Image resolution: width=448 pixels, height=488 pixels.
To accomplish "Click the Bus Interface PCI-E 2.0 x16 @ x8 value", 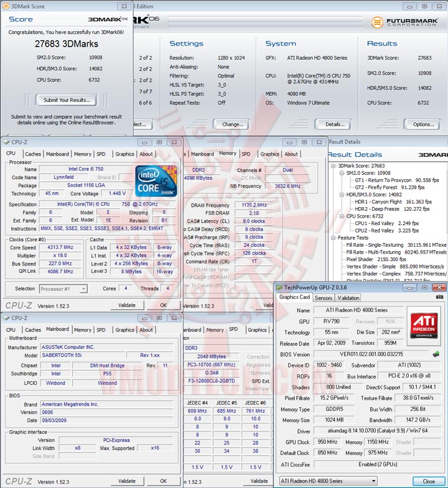I will 409,376.
